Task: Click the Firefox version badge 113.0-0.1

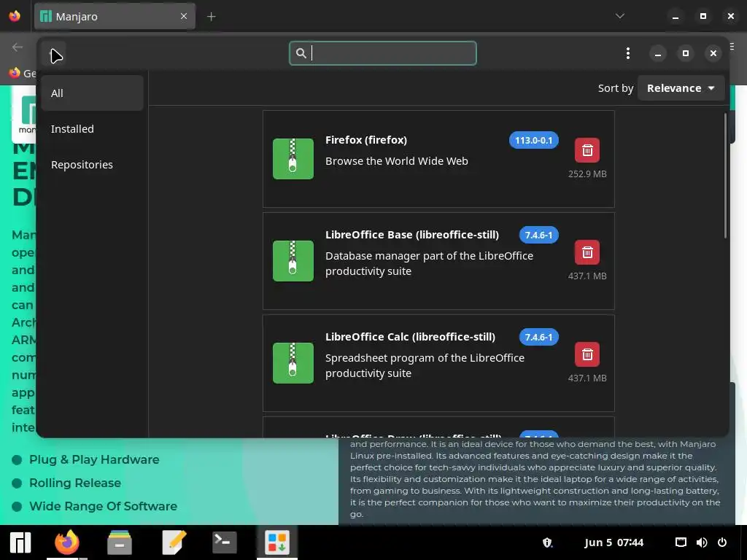Action: (533, 141)
